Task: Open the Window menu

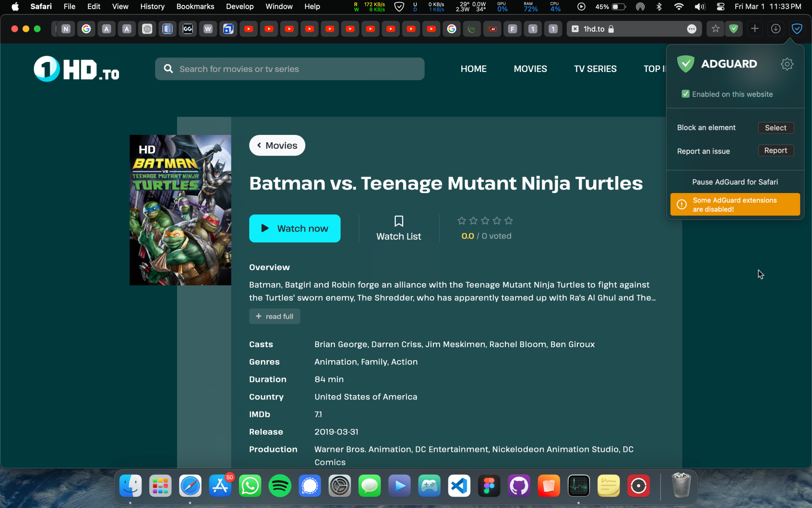Action: click(279, 7)
